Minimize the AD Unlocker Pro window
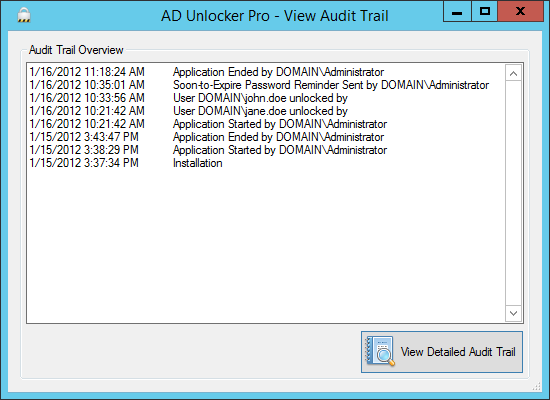550x400 pixels. pyautogui.click(x=457, y=12)
